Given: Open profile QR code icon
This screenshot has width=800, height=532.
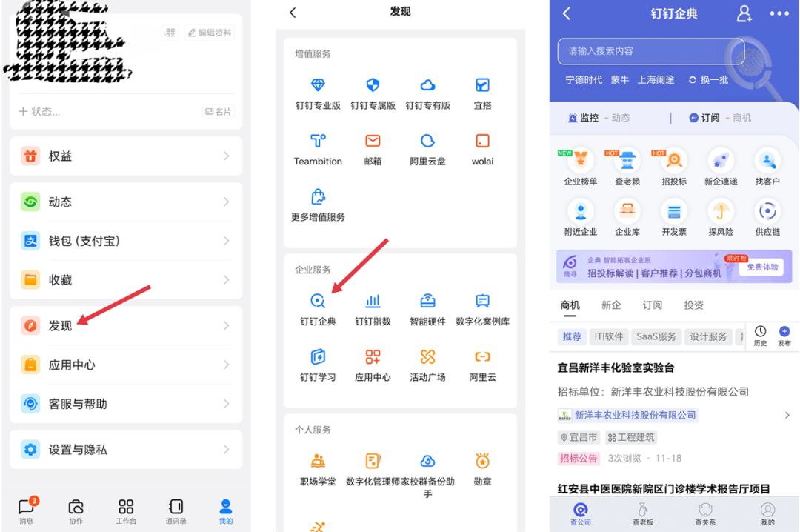Looking at the screenshot, I should click(x=170, y=33).
